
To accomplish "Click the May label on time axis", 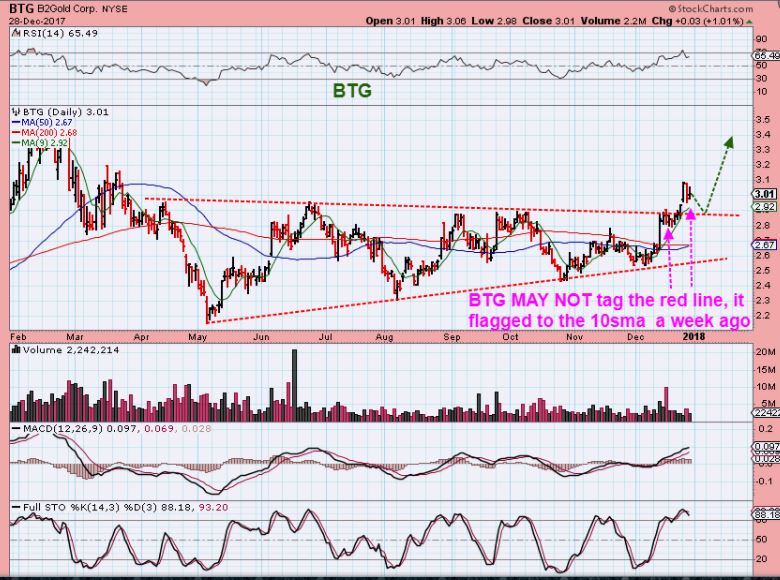I will [197, 337].
